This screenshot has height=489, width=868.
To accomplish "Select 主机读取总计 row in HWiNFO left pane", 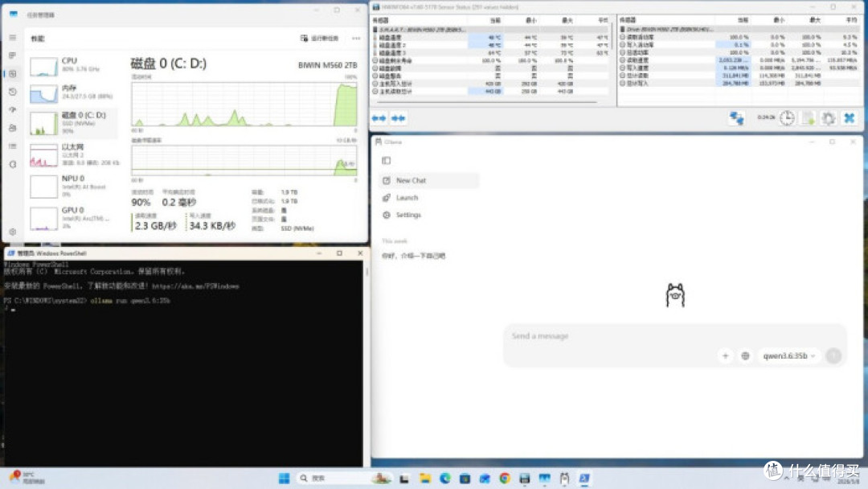I will tap(491, 92).
